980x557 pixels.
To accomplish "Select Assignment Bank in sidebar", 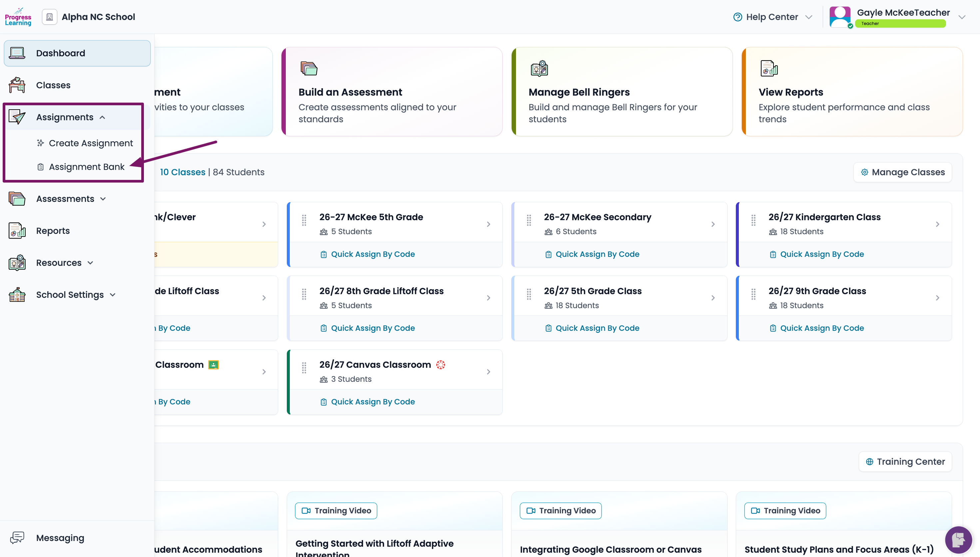I will pyautogui.click(x=87, y=167).
